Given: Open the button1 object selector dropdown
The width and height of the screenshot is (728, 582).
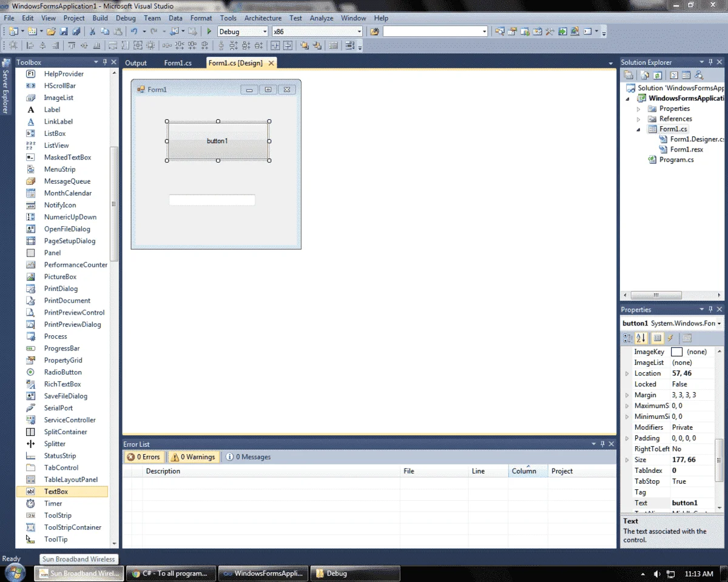Looking at the screenshot, I should 719,323.
